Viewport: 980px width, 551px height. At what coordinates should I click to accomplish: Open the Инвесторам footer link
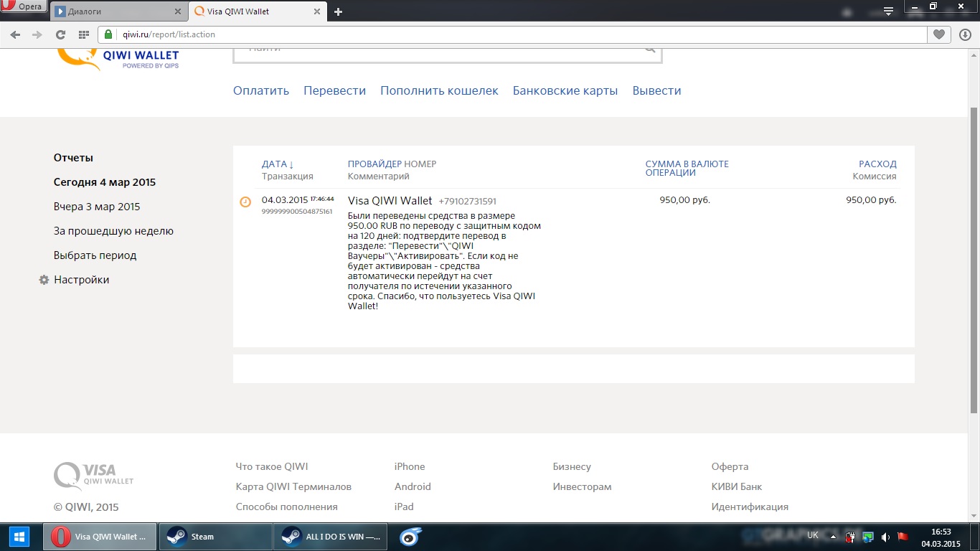coord(582,486)
